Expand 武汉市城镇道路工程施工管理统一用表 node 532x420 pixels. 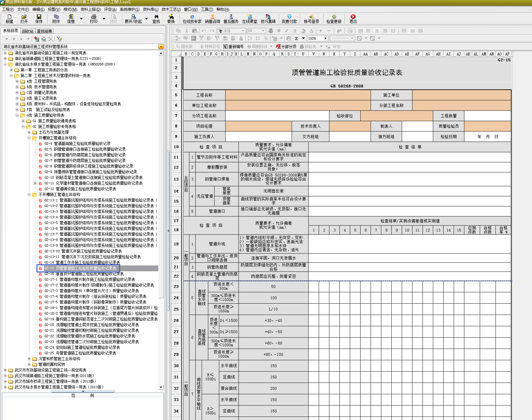click(x=5, y=376)
